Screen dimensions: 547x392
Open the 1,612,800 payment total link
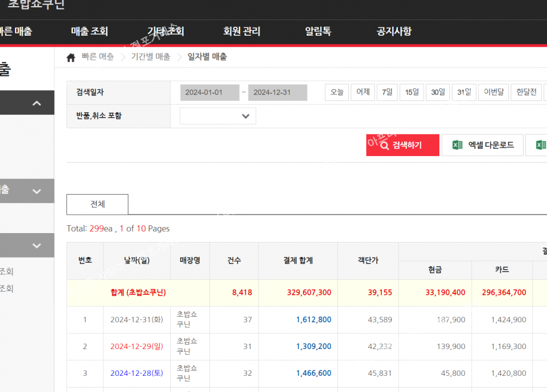point(314,320)
